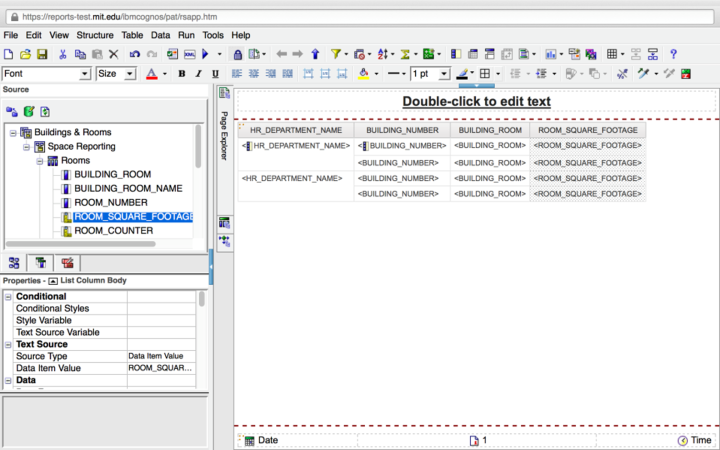This screenshot has height=450, width=720.
Task: Select ROOM_COUNTER in the source tree
Action: [113, 231]
